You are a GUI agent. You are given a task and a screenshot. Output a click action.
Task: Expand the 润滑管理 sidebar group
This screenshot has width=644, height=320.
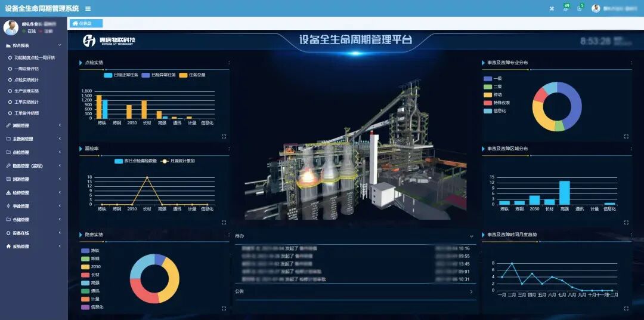coord(60,179)
